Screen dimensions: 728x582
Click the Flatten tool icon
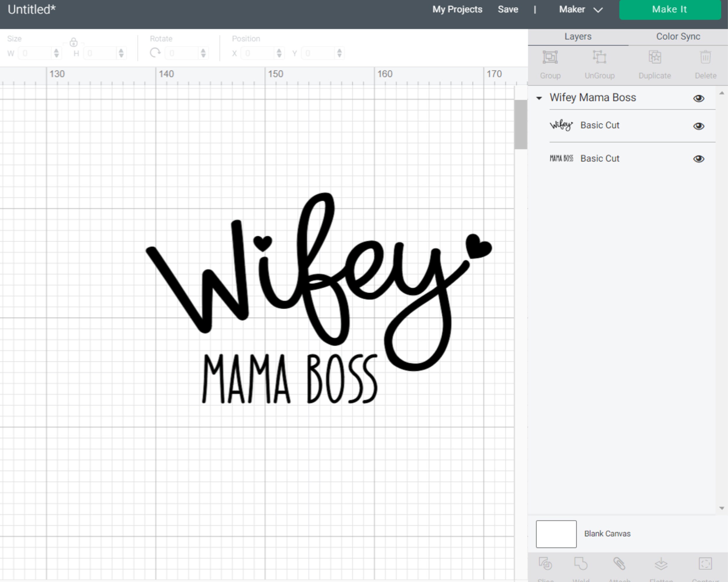(x=661, y=563)
